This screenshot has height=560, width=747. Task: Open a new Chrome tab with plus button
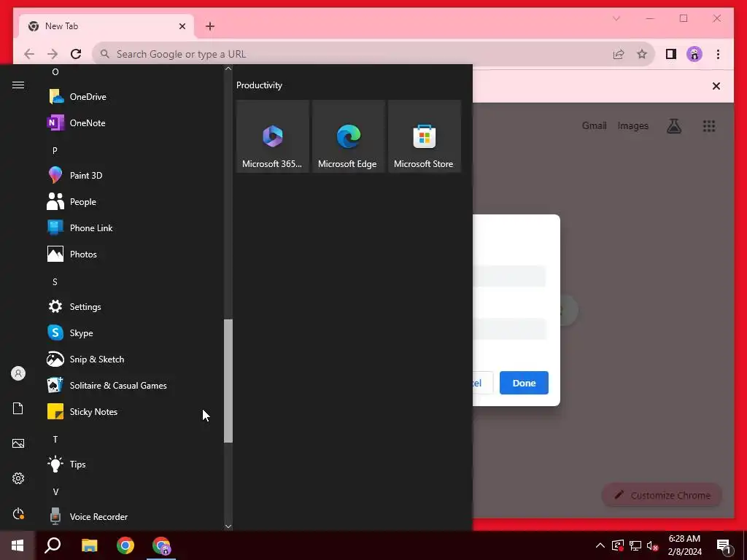tap(210, 26)
